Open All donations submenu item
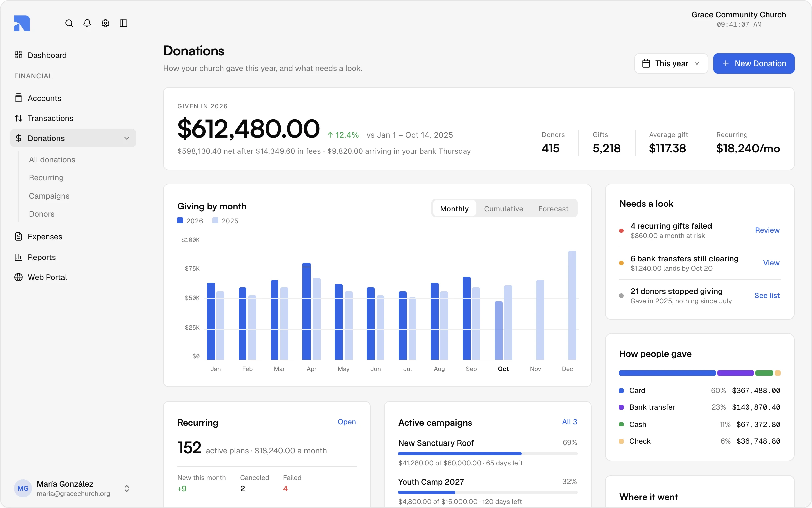This screenshot has height=508, width=812. tap(52, 160)
